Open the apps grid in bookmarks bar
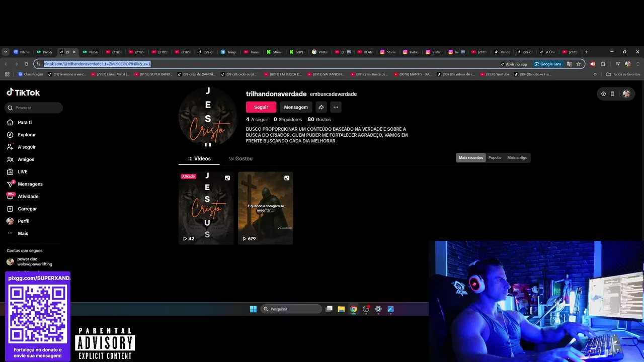 pyautogui.click(x=7, y=74)
